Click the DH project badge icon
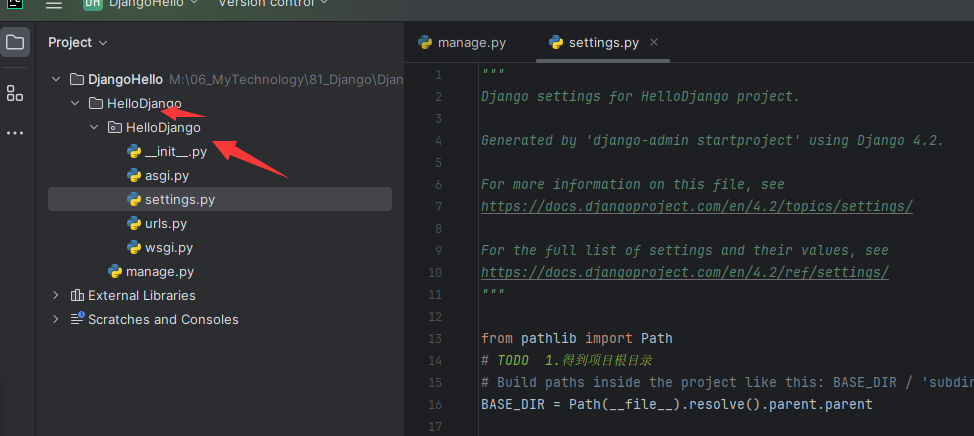 pyautogui.click(x=93, y=4)
